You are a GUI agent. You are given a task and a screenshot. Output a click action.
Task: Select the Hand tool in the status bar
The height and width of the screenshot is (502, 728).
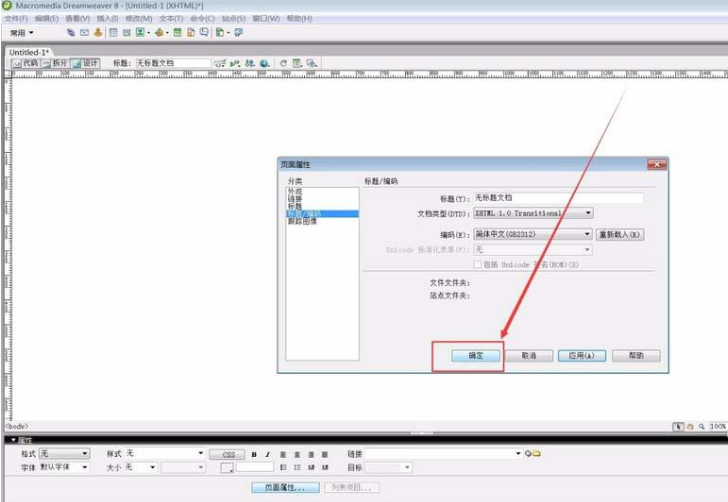(690, 426)
